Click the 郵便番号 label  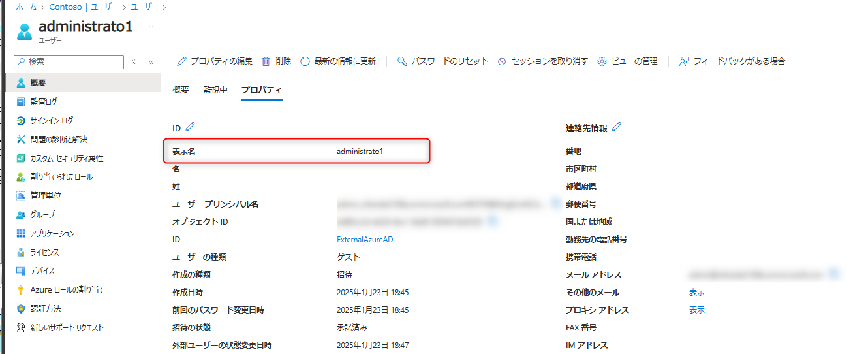(x=581, y=204)
